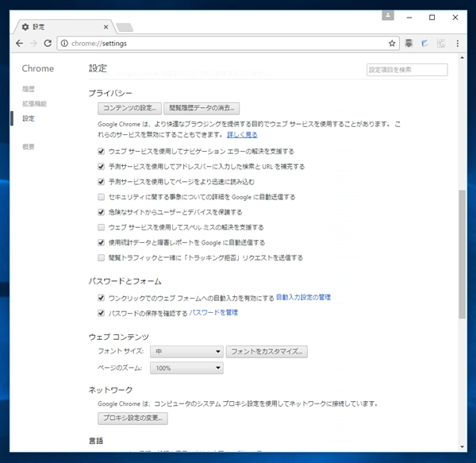Toggle 使用統計データと障害レポート checkbox
The width and height of the screenshot is (476, 463).
tap(101, 242)
